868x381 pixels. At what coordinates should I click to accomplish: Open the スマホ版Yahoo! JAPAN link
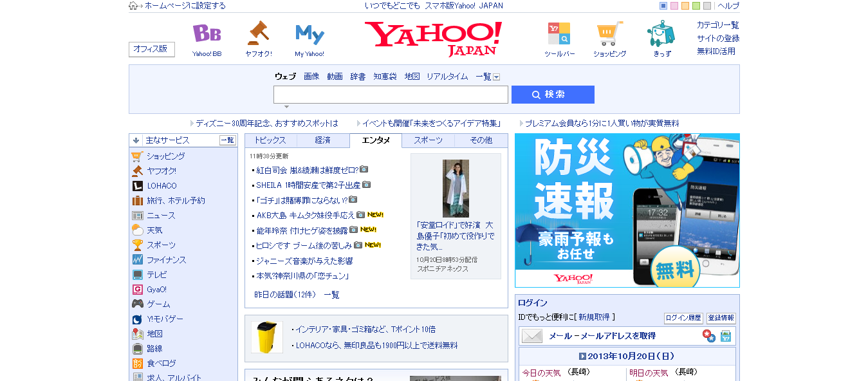coord(464,6)
